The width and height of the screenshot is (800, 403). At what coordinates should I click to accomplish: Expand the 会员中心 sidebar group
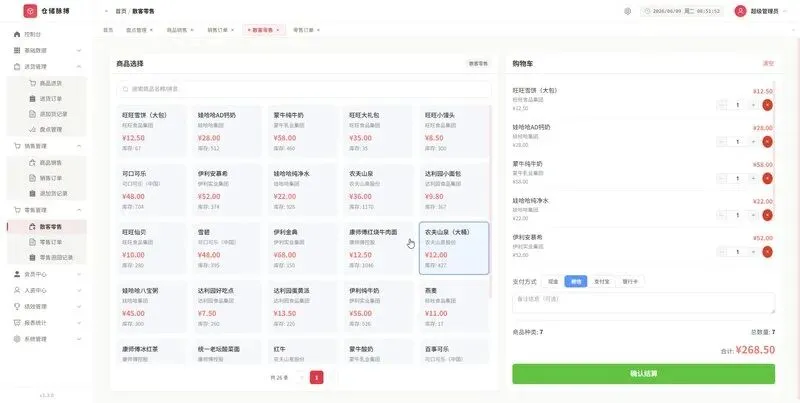[x=79, y=274]
